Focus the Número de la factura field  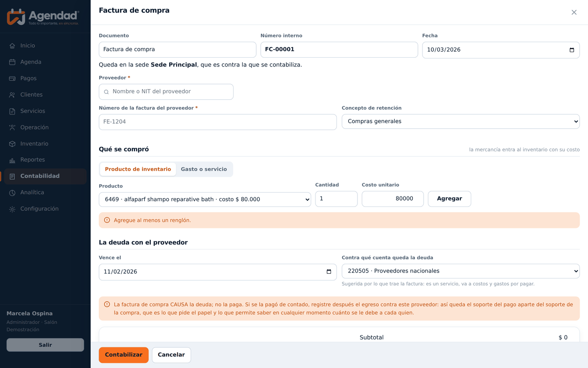tap(218, 122)
